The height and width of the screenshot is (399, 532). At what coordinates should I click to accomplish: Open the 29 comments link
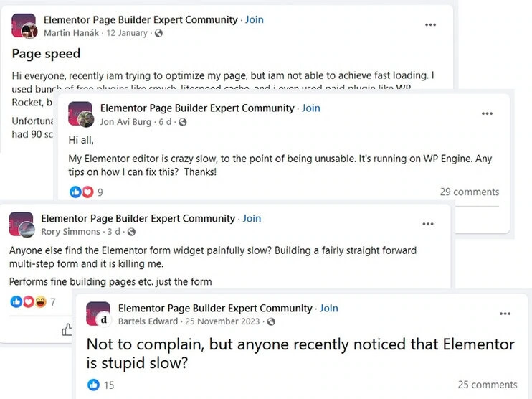click(469, 192)
